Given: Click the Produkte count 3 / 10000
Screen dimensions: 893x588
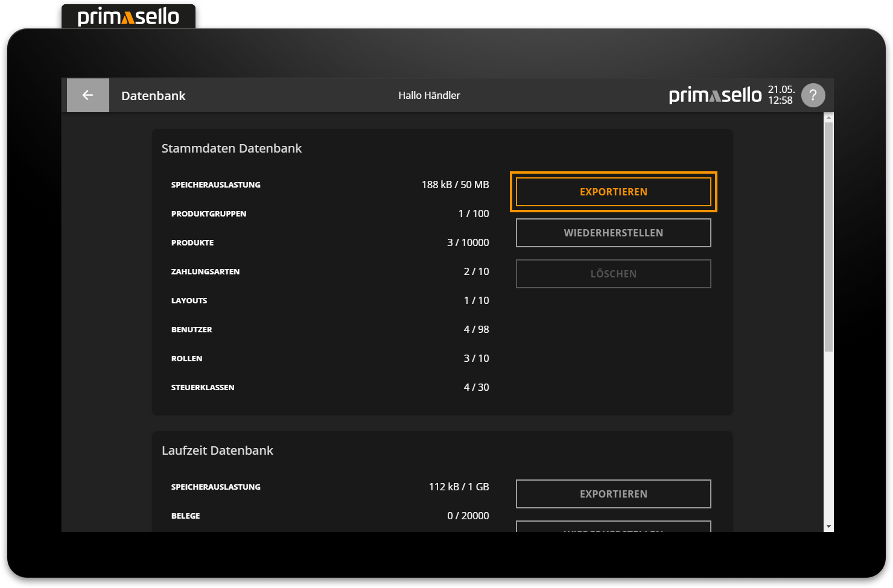Looking at the screenshot, I should pyautogui.click(x=468, y=242).
